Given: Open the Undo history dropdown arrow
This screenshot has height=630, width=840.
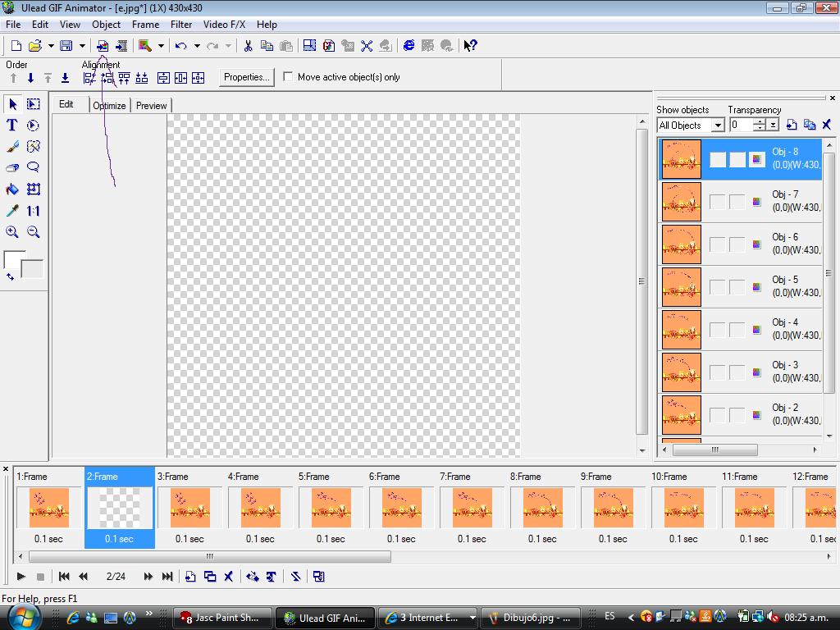Looking at the screenshot, I should [x=197, y=46].
